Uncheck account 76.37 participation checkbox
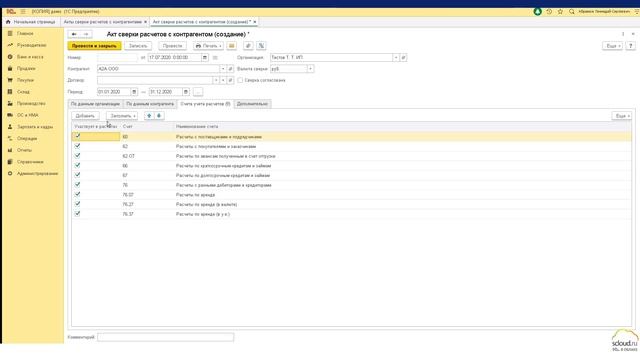 click(78, 213)
